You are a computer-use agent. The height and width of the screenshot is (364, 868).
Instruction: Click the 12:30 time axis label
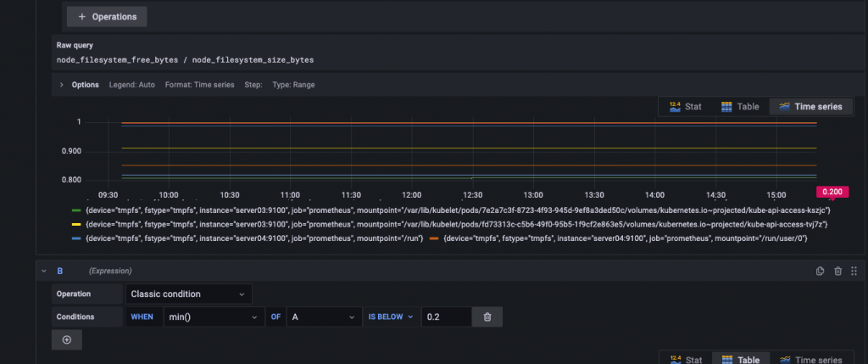coord(472,195)
